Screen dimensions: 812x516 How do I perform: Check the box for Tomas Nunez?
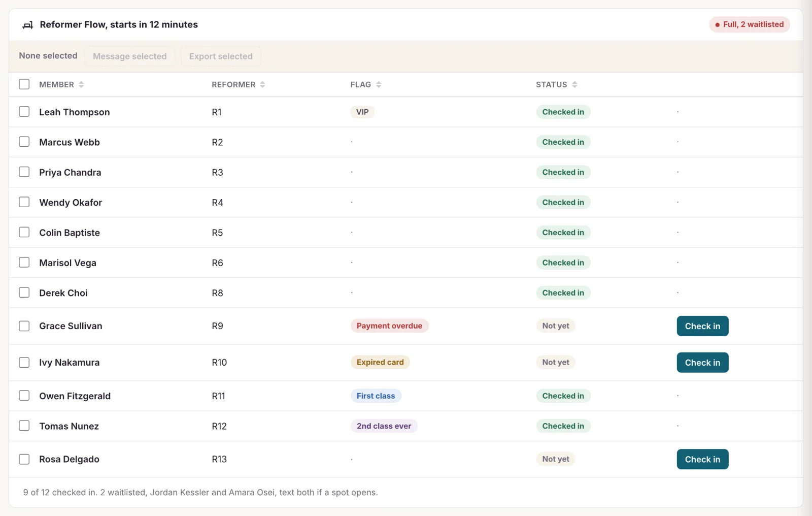tap(24, 426)
